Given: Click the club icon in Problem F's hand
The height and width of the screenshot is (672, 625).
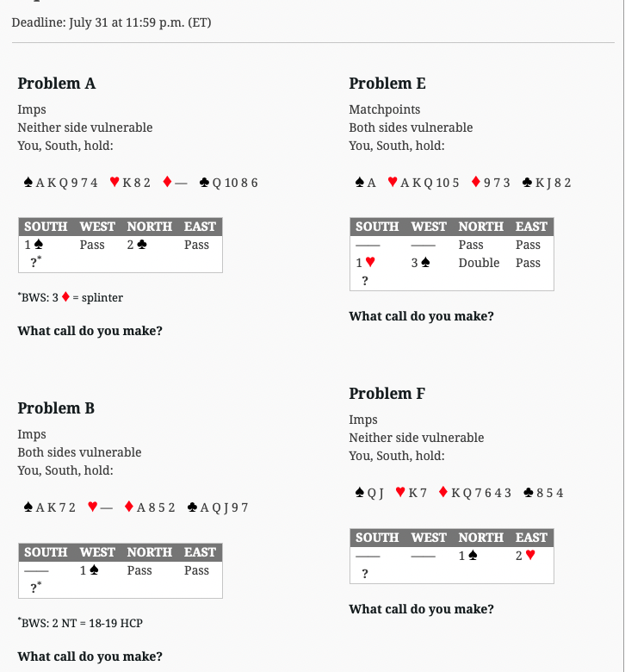Looking at the screenshot, I should point(529,493).
